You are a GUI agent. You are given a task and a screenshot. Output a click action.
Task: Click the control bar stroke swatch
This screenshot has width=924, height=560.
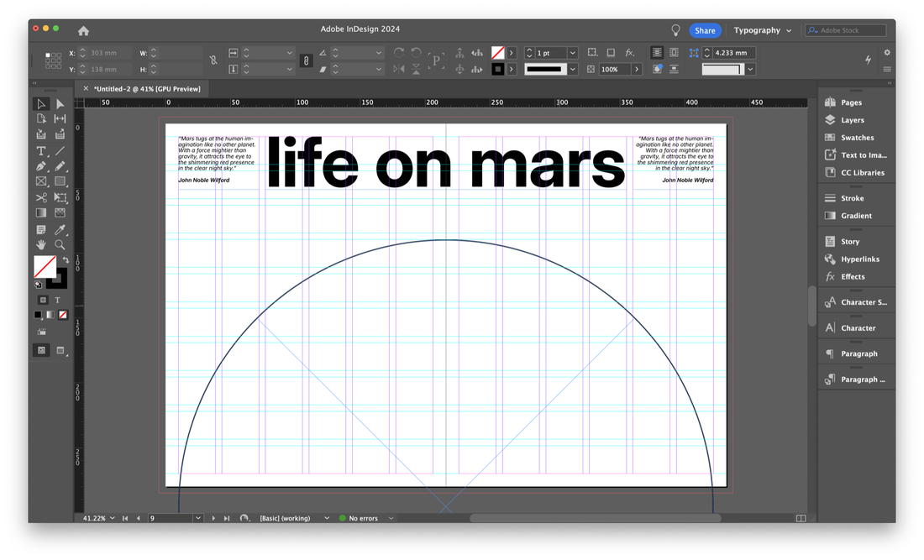click(x=498, y=69)
